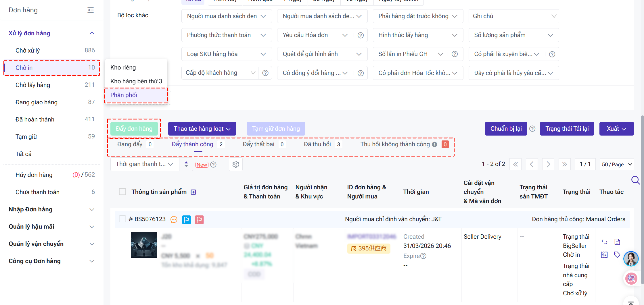Open the orange chat message icon

point(174,220)
